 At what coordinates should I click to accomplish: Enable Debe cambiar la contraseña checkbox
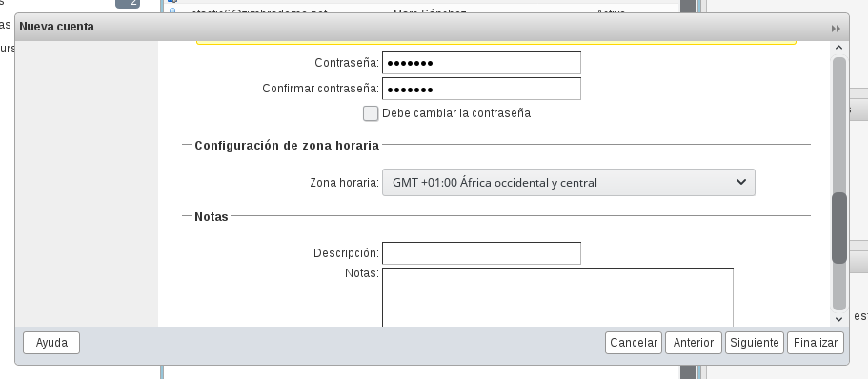371,113
